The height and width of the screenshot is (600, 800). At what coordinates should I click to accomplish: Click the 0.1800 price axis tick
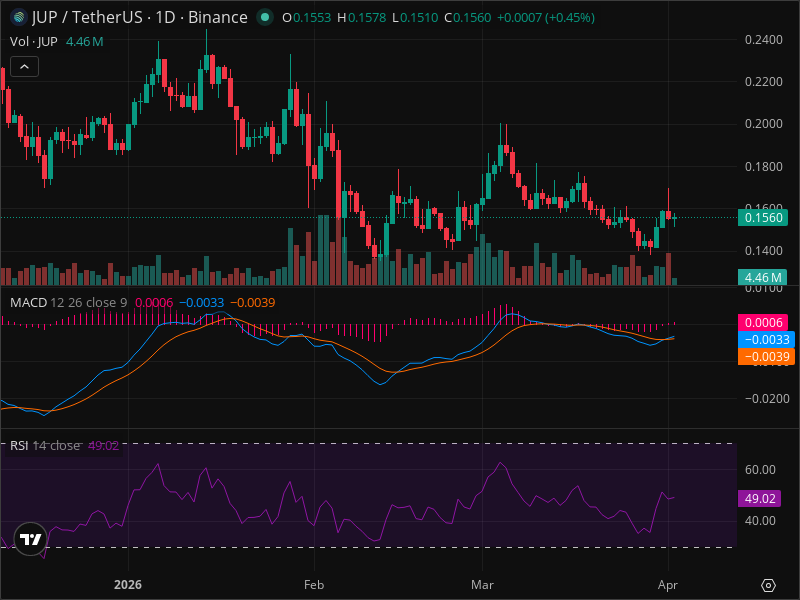[x=763, y=166]
